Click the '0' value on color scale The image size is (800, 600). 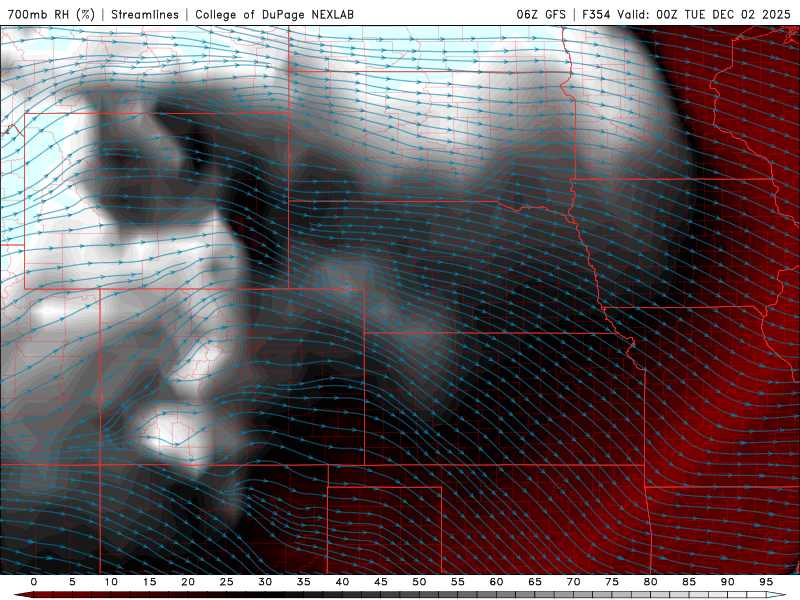point(34,582)
